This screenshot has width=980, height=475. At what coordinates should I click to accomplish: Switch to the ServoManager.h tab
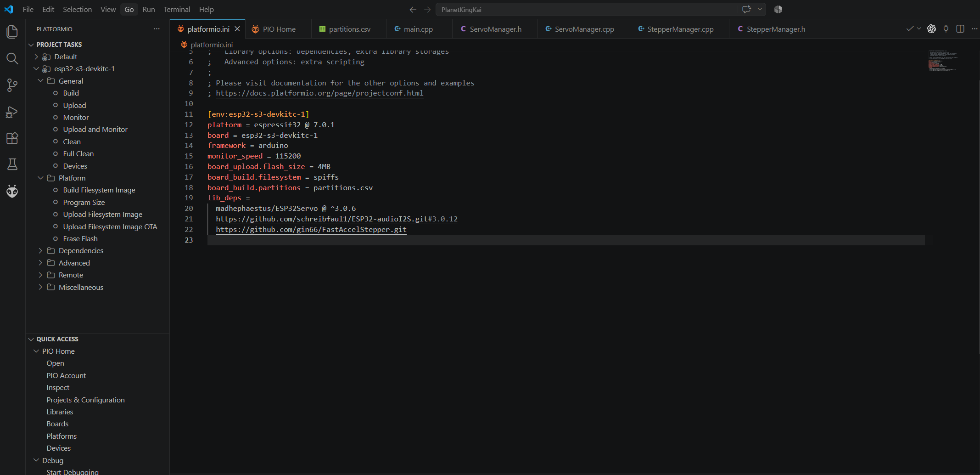point(496,29)
